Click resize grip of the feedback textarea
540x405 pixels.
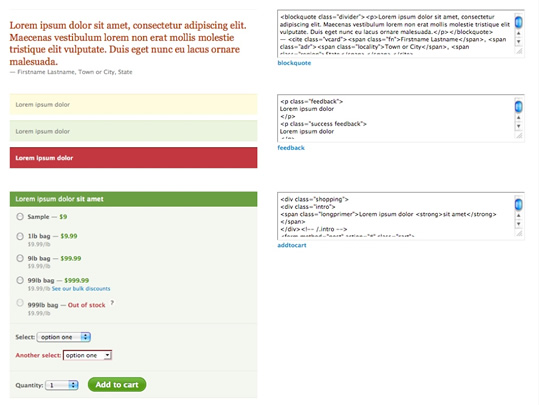click(x=519, y=136)
